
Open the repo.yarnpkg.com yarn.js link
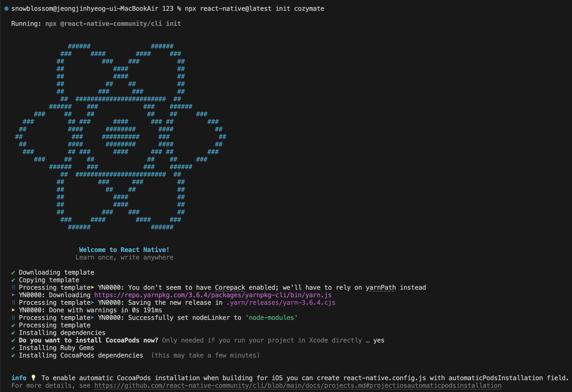point(213,295)
